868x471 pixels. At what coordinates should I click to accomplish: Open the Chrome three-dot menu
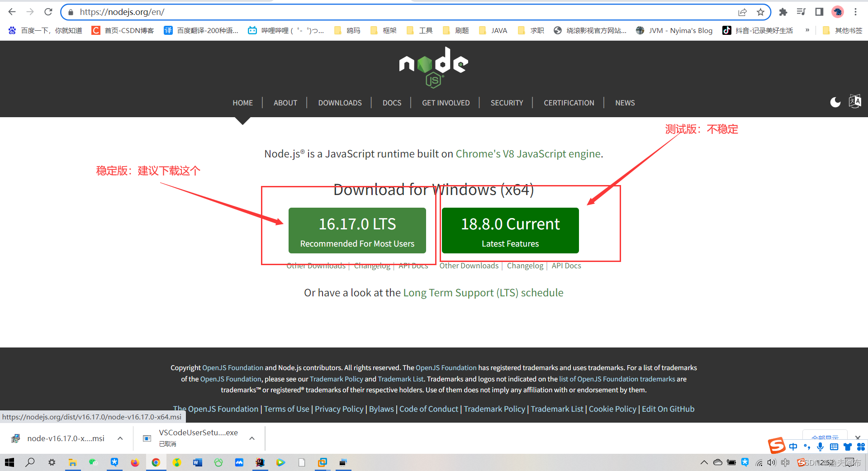[x=855, y=12]
